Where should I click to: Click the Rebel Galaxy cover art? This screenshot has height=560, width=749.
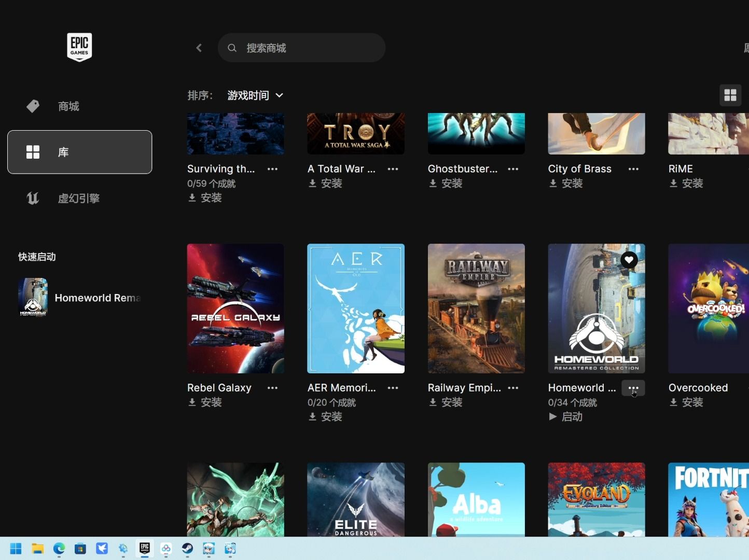pyautogui.click(x=235, y=309)
